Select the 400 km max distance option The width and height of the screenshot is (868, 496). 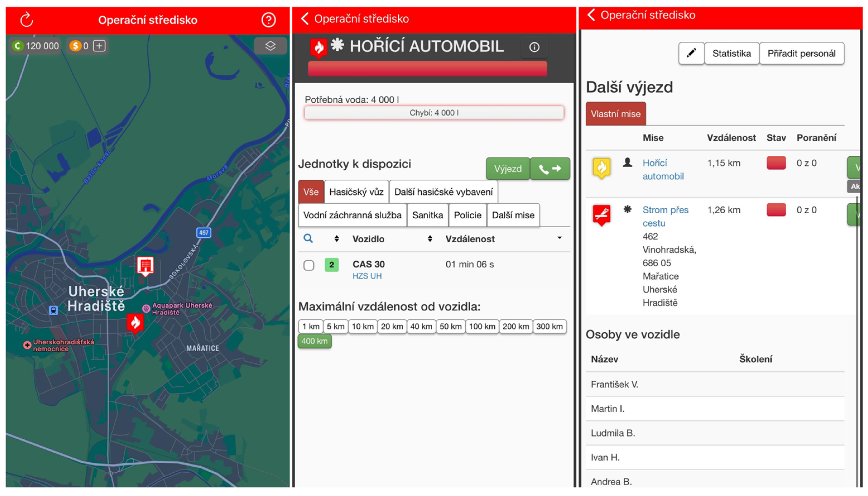click(314, 341)
